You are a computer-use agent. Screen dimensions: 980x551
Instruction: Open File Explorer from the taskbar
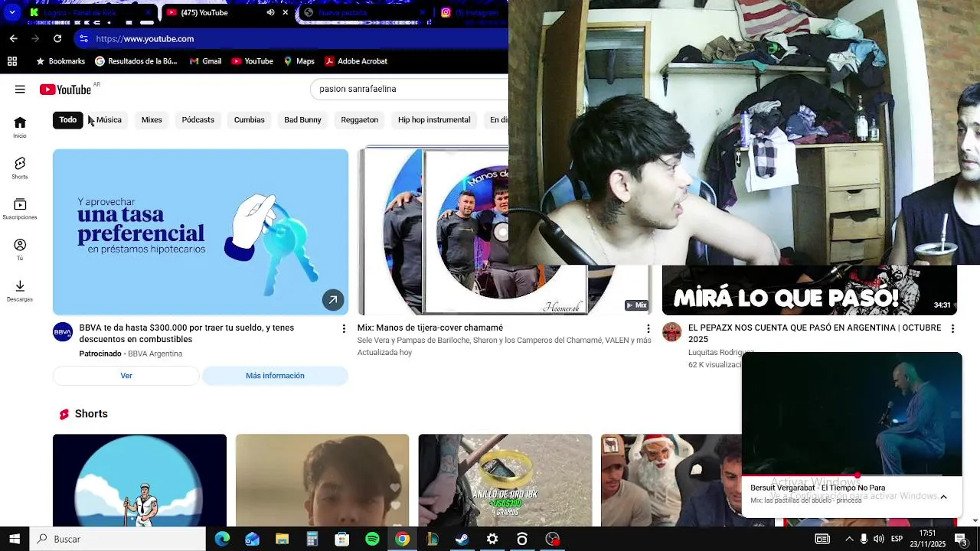(x=282, y=539)
